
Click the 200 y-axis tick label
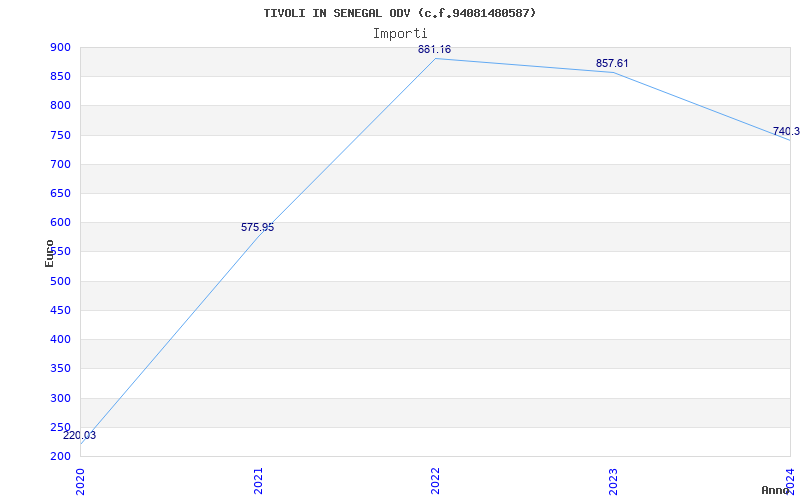pos(60,456)
